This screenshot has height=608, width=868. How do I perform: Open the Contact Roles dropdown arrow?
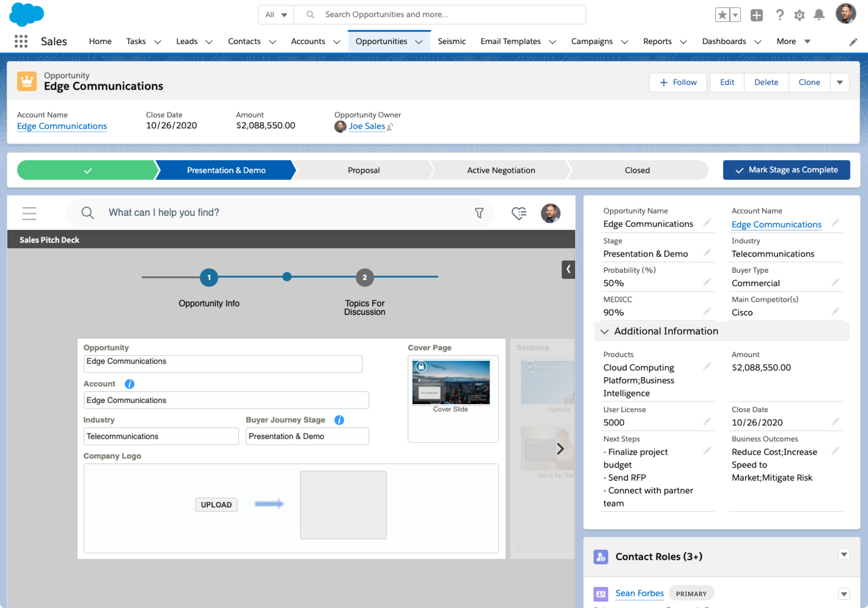844,555
